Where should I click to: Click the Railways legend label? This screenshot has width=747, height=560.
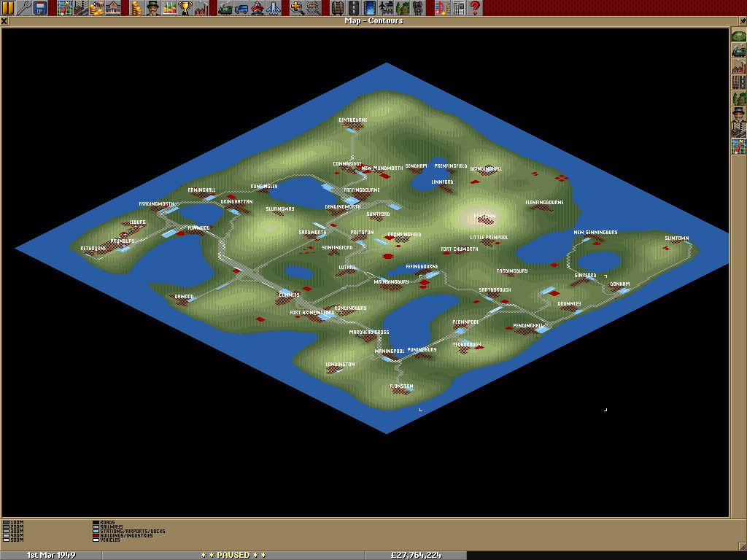(112, 527)
